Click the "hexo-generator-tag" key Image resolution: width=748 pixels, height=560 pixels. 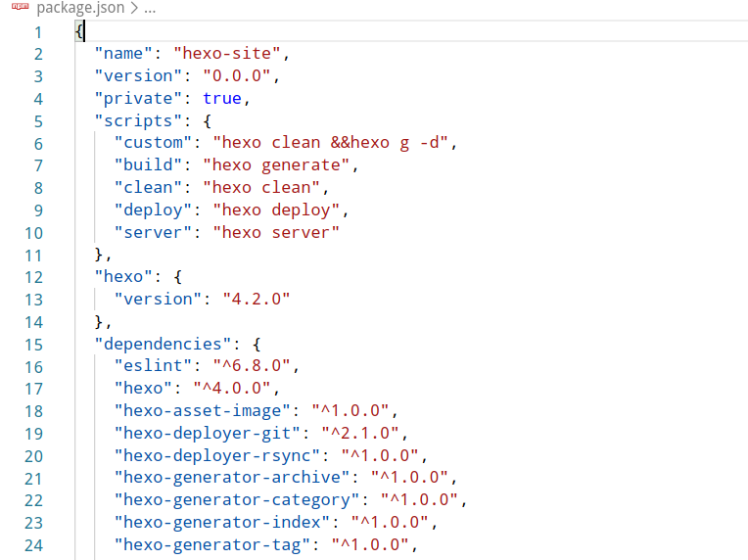212,544
